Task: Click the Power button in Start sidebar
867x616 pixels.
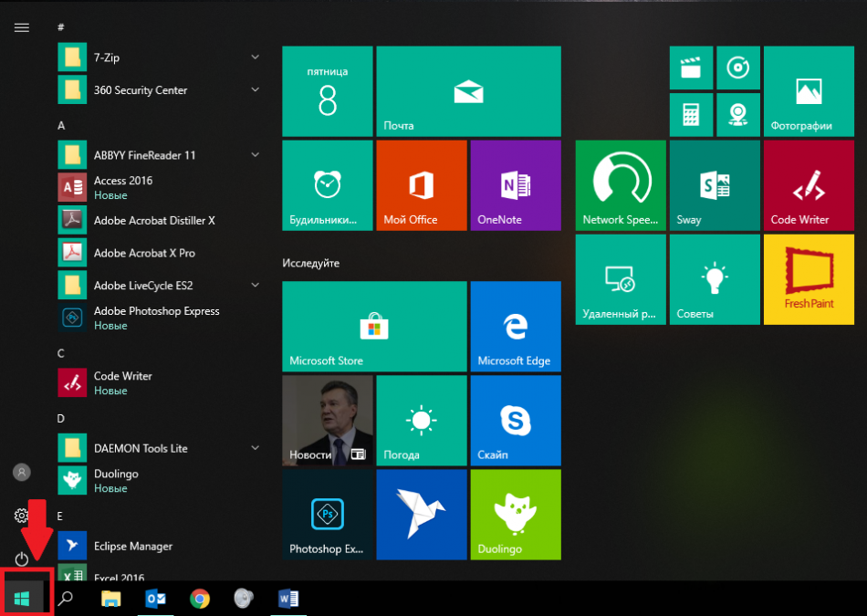Action: (22, 559)
